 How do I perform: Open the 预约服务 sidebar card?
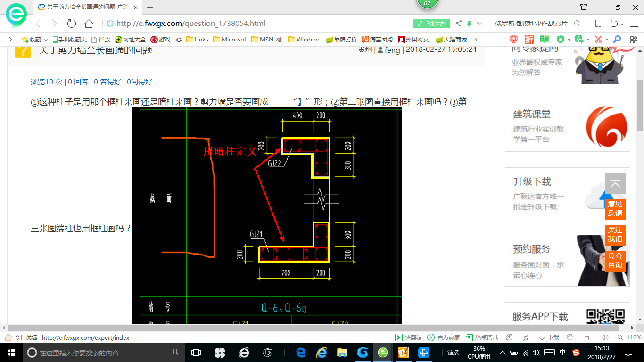pos(568,261)
